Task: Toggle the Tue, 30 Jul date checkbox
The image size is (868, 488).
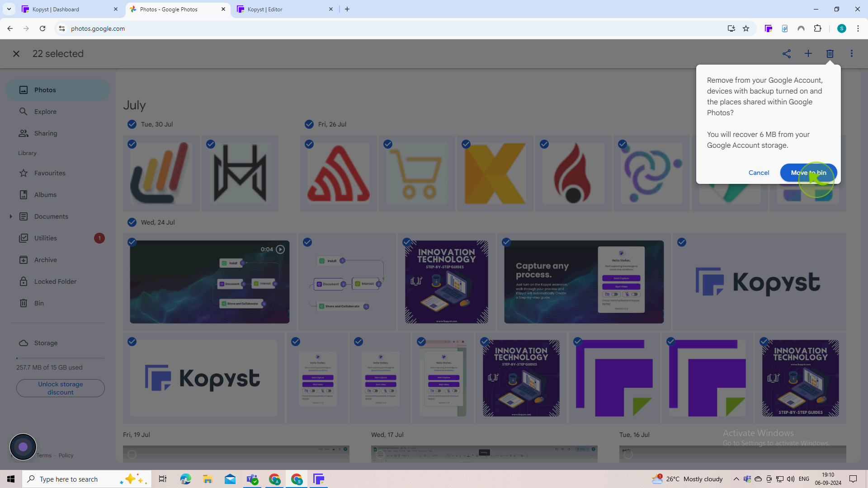Action: pyautogui.click(x=132, y=124)
